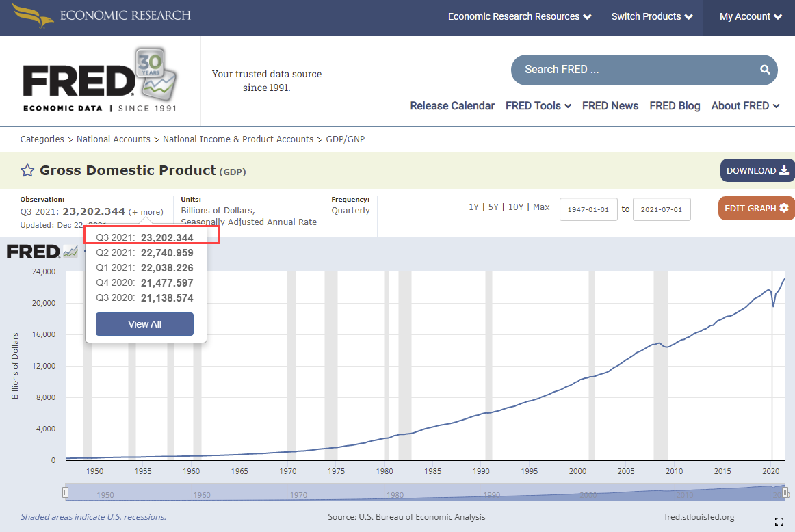Click the St. Louis Fed eagle logo
Viewport: 795px width, 532px height.
tap(32, 16)
